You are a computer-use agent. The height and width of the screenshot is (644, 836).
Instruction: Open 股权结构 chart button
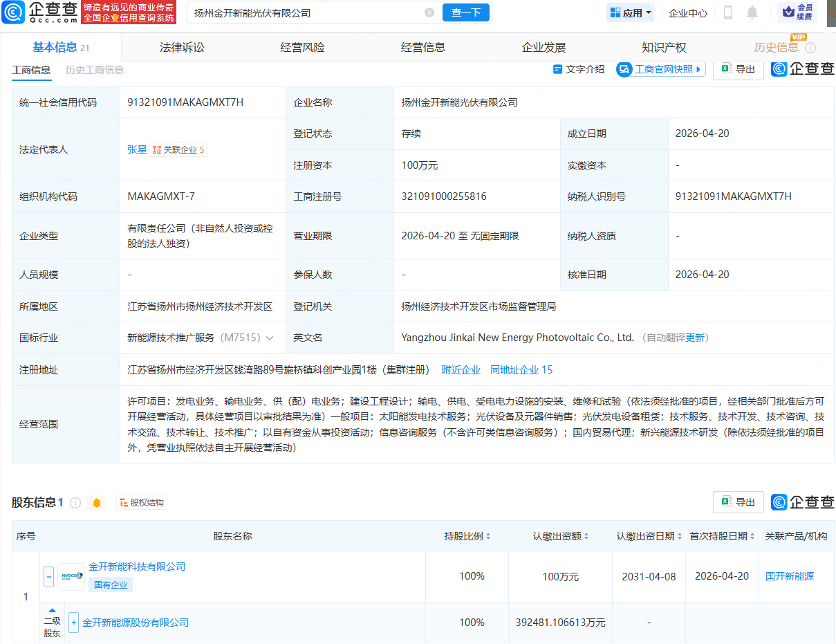(142, 503)
